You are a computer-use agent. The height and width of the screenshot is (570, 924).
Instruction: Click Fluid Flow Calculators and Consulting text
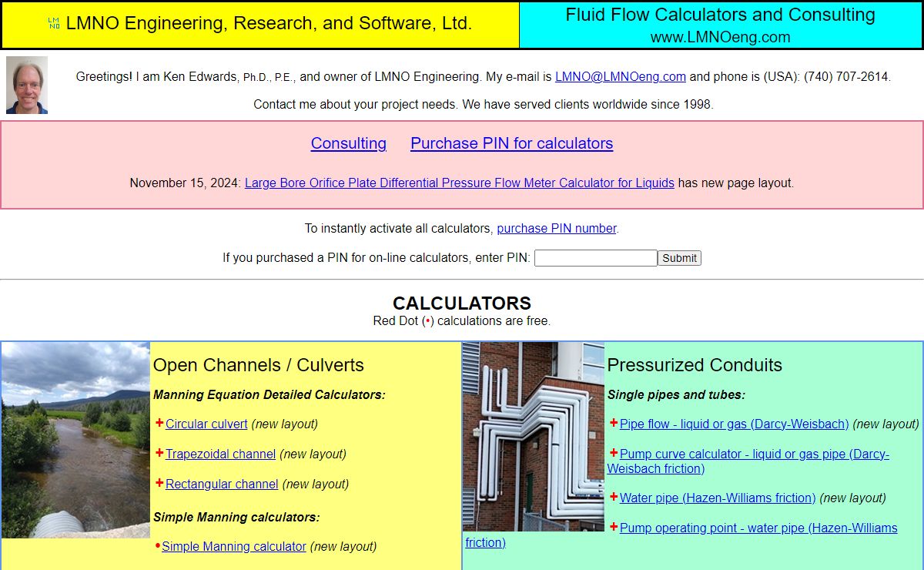pyautogui.click(x=721, y=15)
